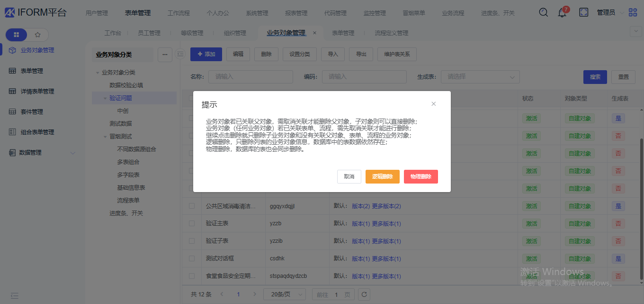Open the 生成表 select dropdown

click(x=480, y=77)
